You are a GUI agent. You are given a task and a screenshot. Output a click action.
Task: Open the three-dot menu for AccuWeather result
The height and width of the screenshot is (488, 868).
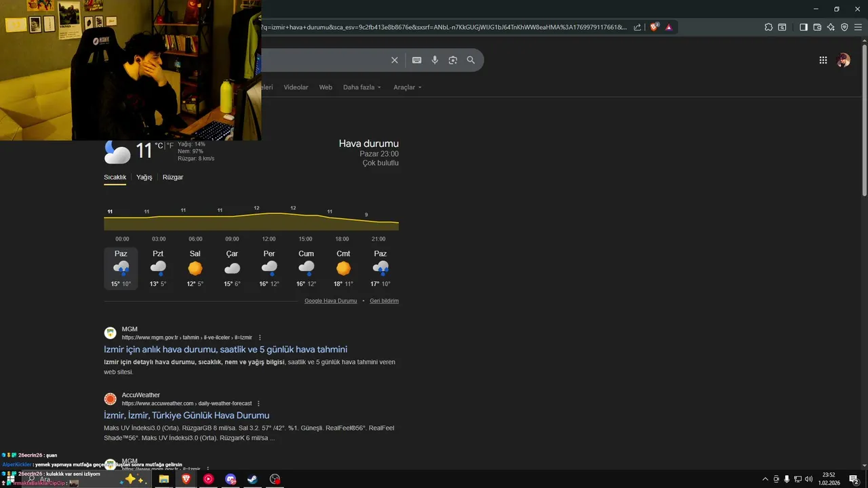[x=258, y=403]
